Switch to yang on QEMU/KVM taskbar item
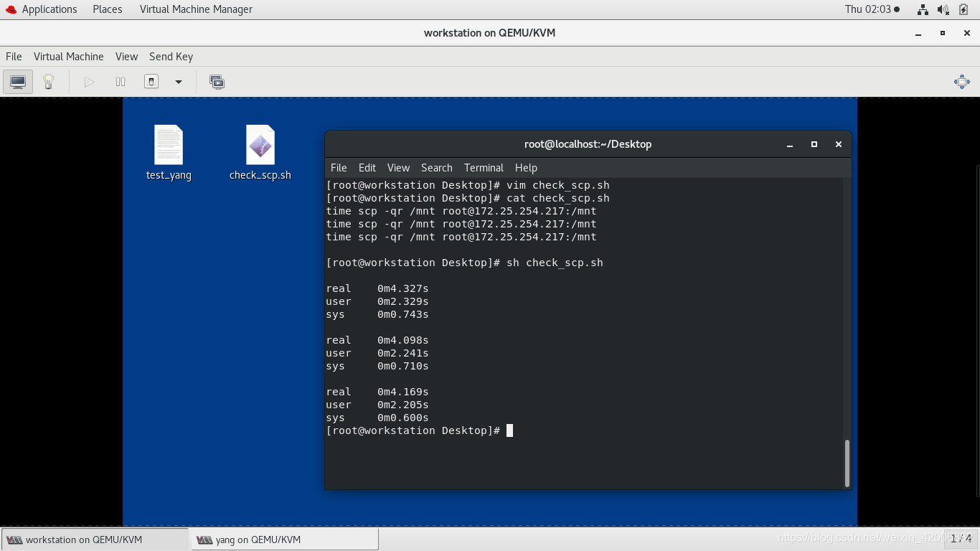 pyautogui.click(x=284, y=540)
